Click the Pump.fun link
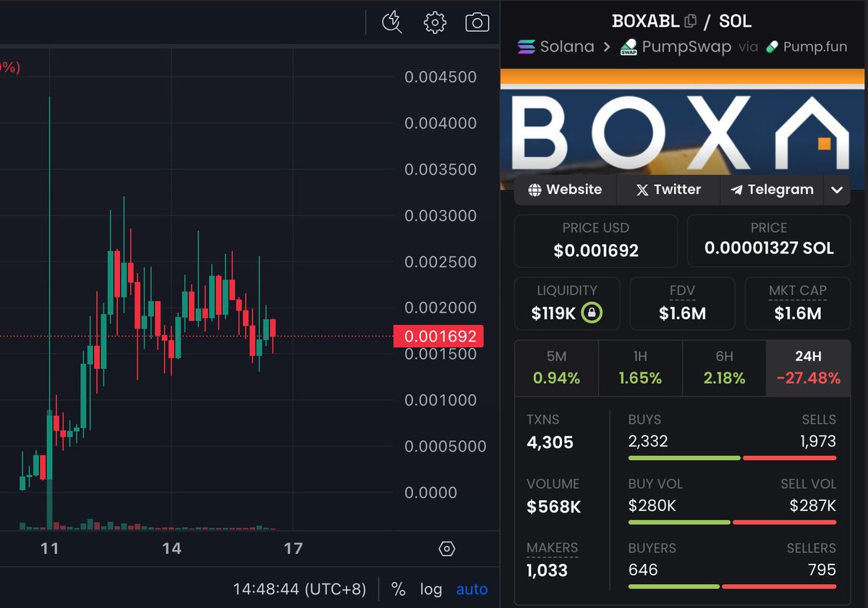This screenshot has width=868, height=608. pos(807,47)
